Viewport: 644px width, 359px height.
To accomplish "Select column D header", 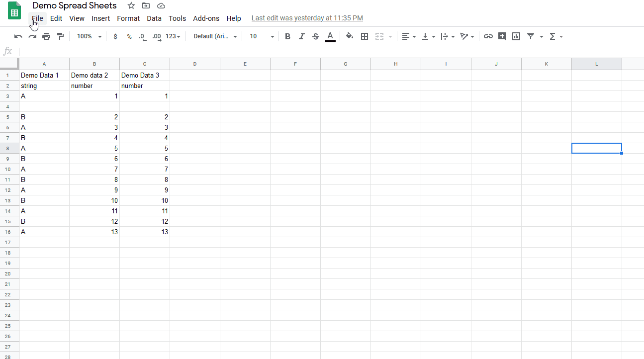I will pyautogui.click(x=195, y=64).
